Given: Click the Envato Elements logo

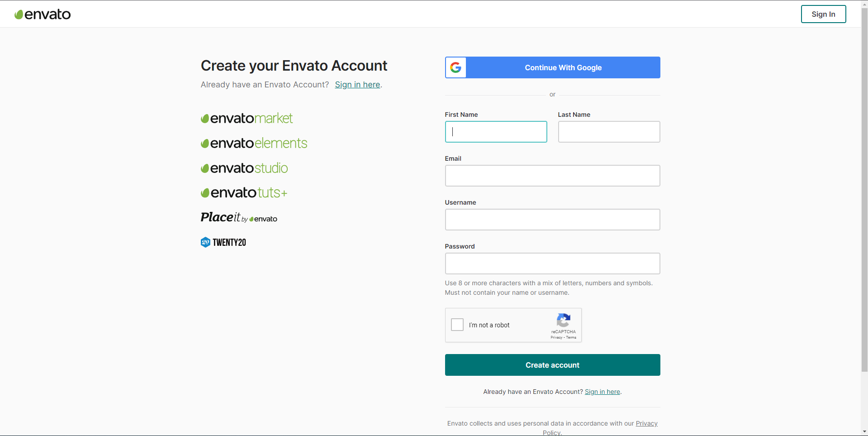Looking at the screenshot, I should click(x=253, y=143).
